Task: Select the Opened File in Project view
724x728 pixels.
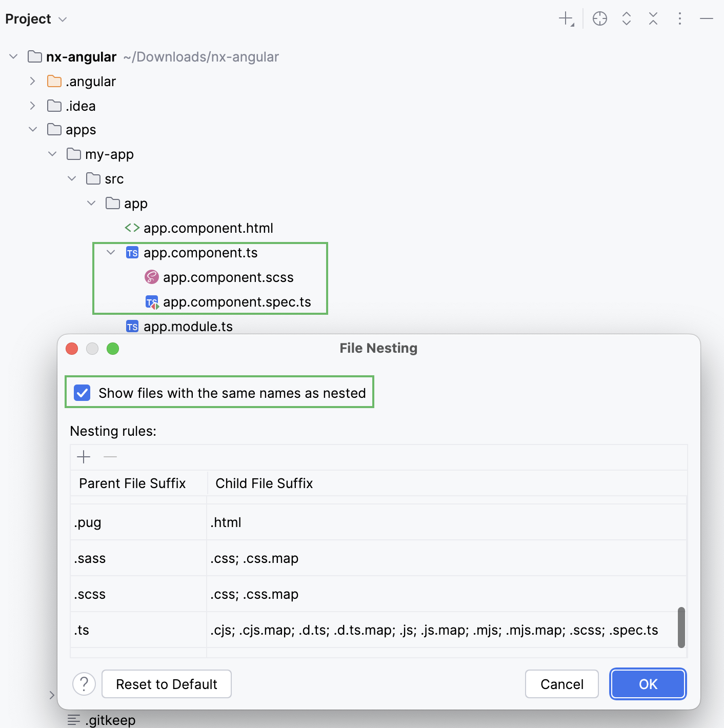Action: [599, 18]
